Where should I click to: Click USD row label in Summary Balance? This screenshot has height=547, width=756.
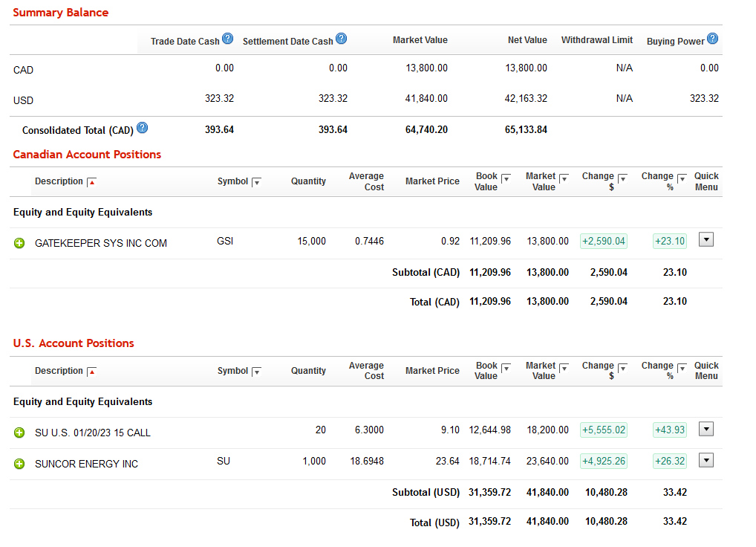coord(23,100)
